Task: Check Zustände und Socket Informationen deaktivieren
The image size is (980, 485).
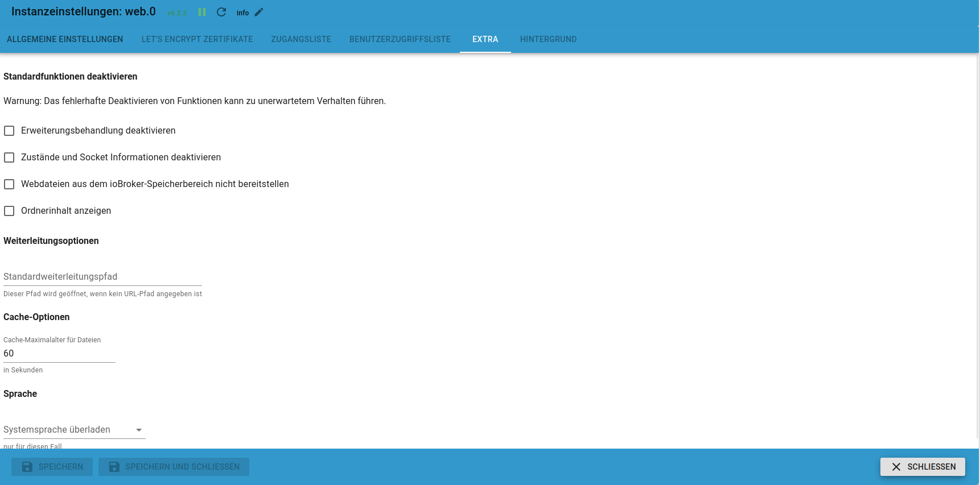Action: coord(9,157)
